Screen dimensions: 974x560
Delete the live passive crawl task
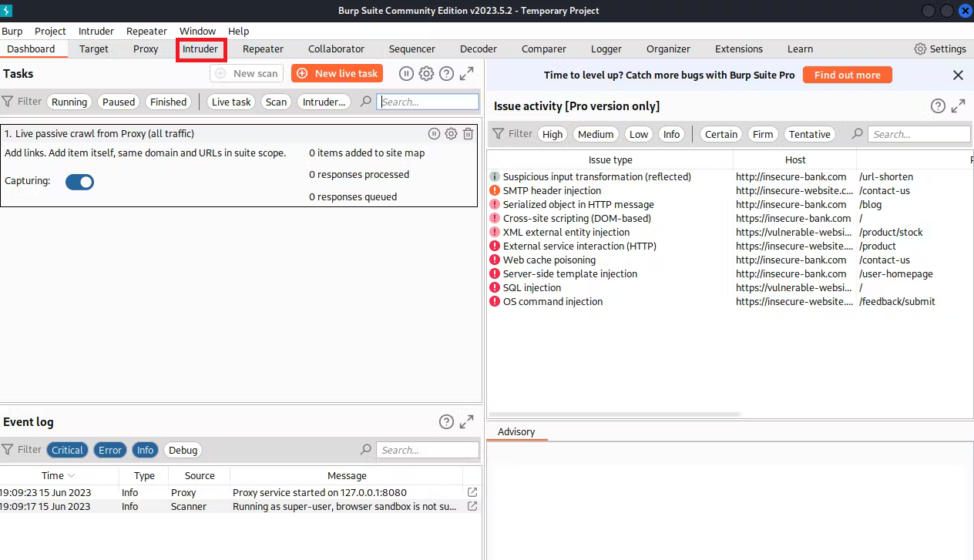(468, 134)
